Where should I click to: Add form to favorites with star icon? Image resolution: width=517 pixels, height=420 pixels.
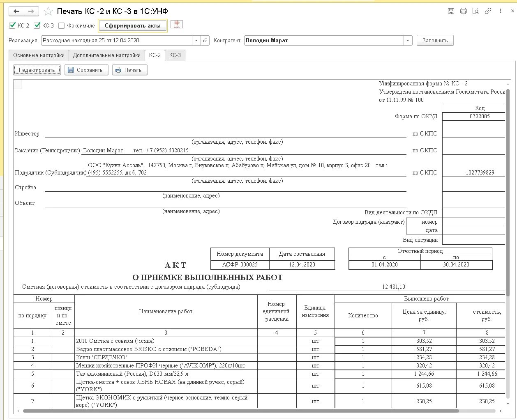48,11
